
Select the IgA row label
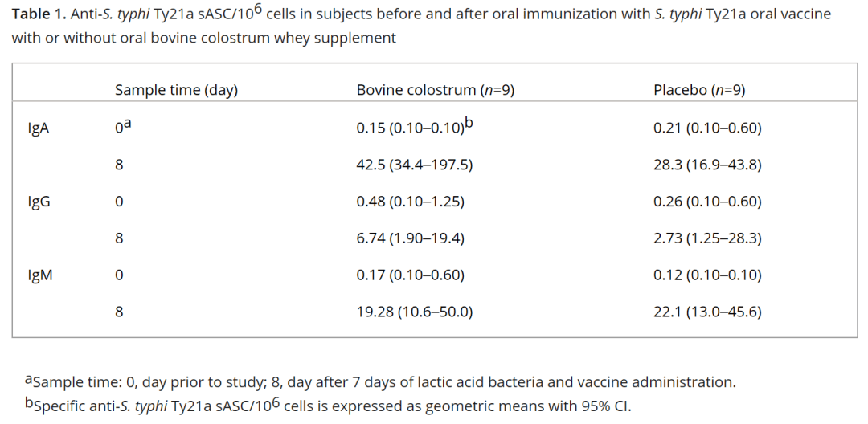coord(39,128)
